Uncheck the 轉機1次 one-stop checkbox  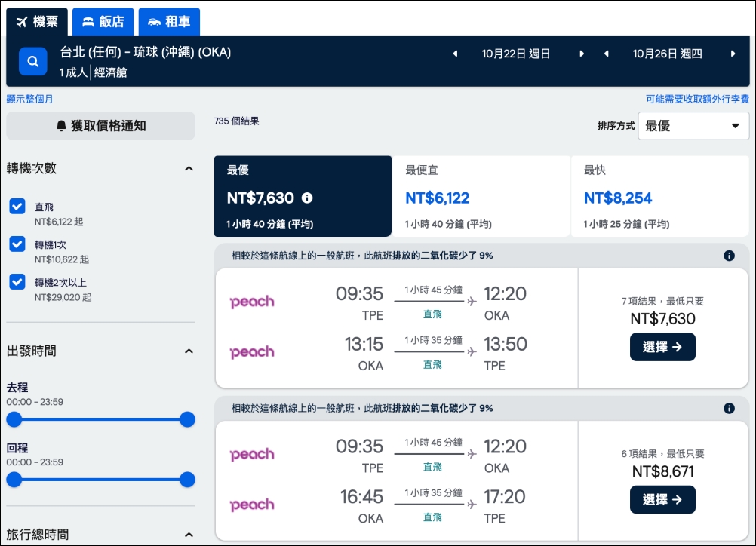(17, 244)
